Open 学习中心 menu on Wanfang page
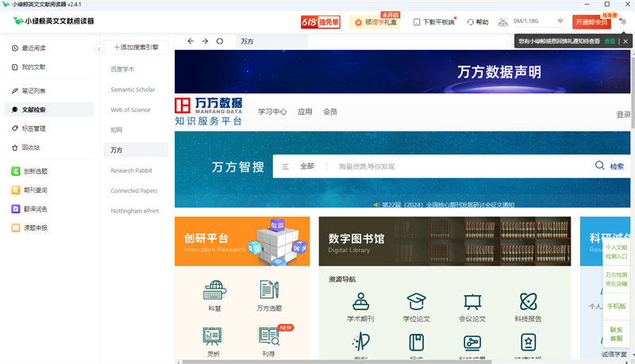 (272, 112)
